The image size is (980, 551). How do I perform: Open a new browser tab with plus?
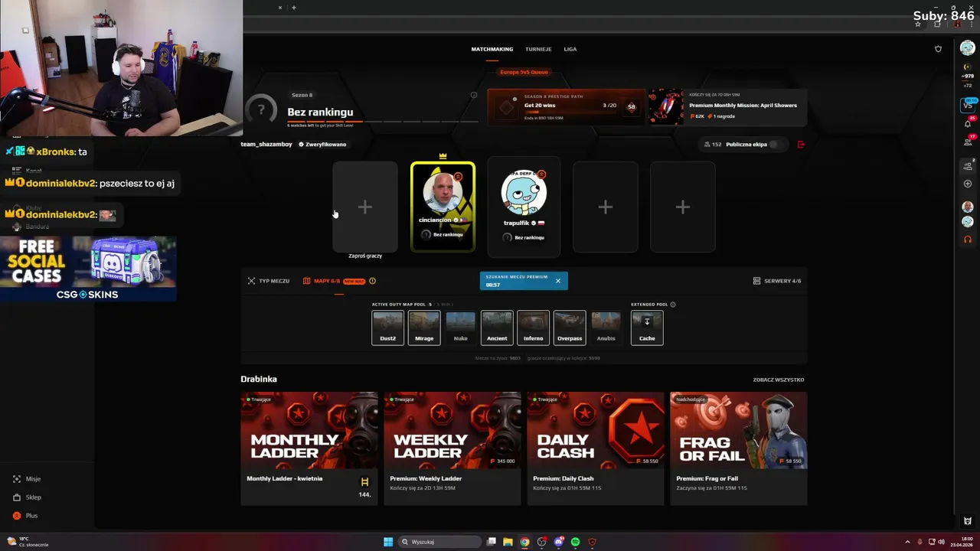pos(293,8)
